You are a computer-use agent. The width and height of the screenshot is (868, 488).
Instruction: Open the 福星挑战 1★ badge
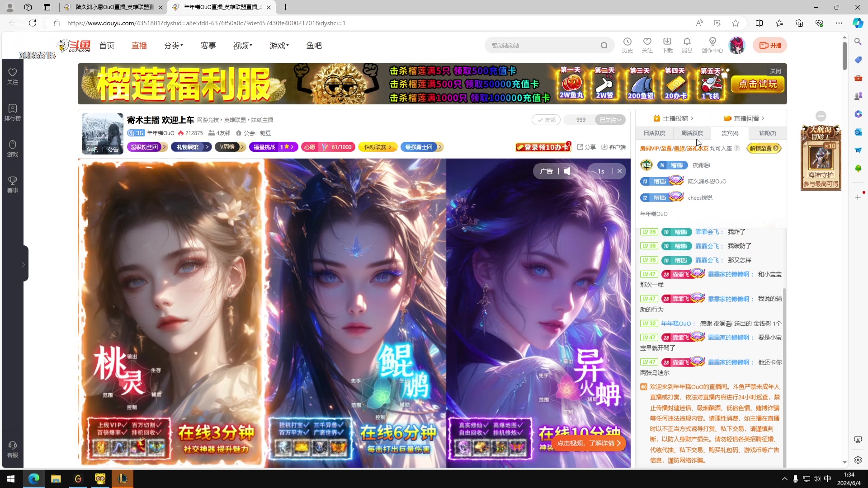[x=274, y=147]
